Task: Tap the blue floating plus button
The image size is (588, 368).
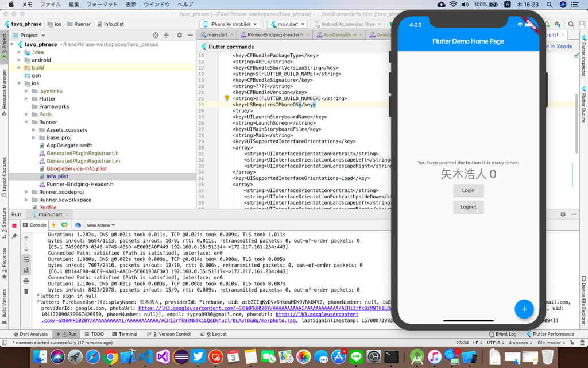Action: pos(524,309)
